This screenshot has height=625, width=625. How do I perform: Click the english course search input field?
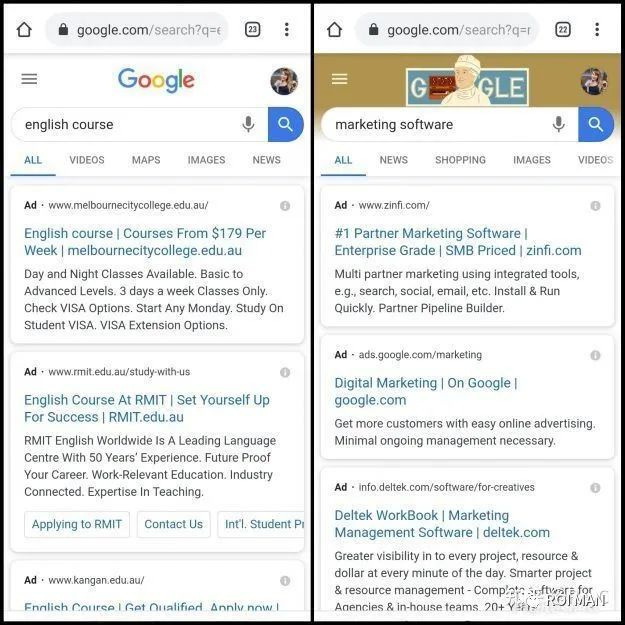coord(128,124)
